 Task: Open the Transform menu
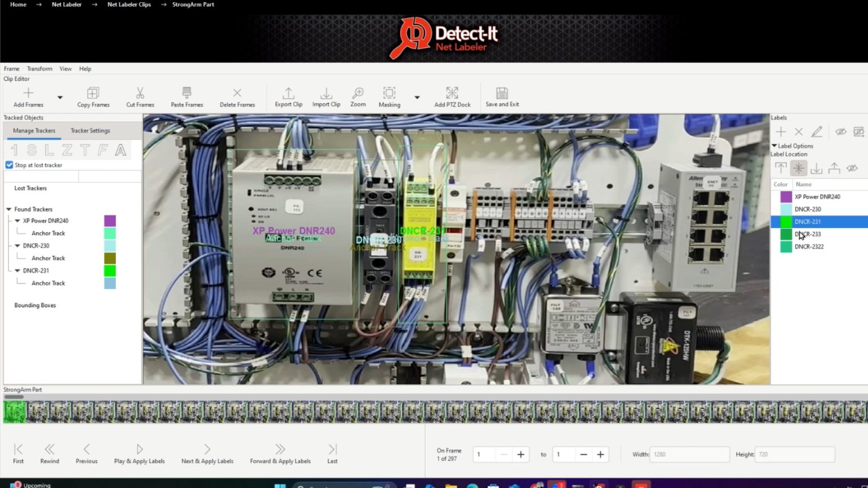[x=39, y=68]
